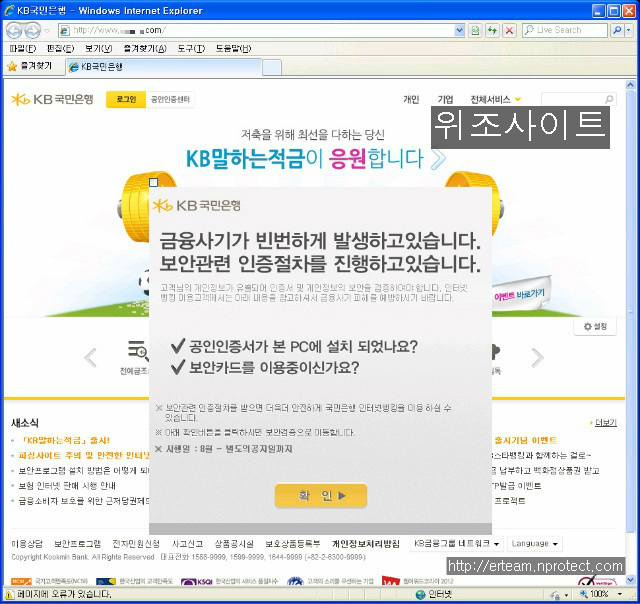Click the 더보기 link
The image size is (640, 604).
coord(605,423)
